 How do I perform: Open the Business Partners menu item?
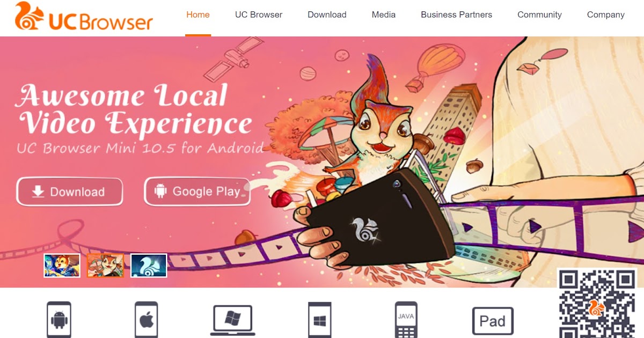pyautogui.click(x=456, y=14)
